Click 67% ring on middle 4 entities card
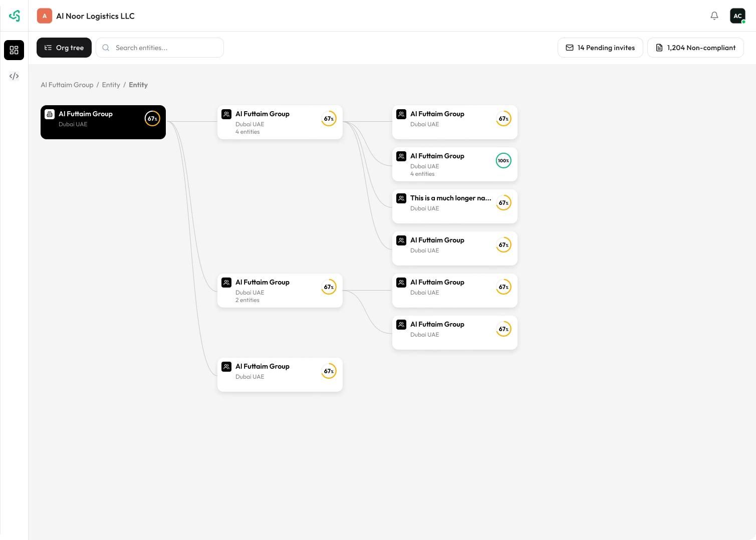The image size is (756, 540). 329,119
